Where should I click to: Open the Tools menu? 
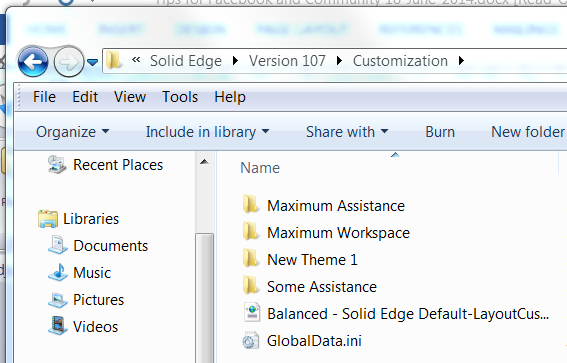pyautogui.click(x=180, y=97)
